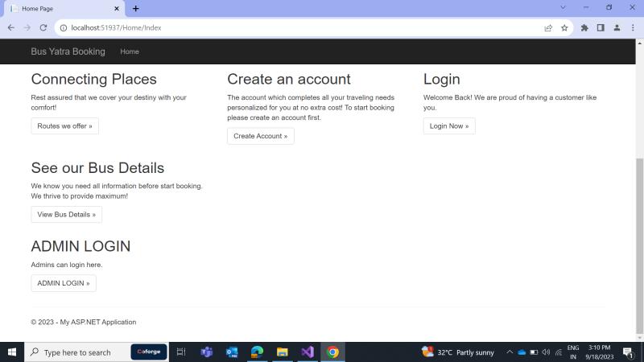Image resolution: width=644 pixels, height=362 pixels.
Task: Open the Extensions puzzle icon
Action: [584, 28]
